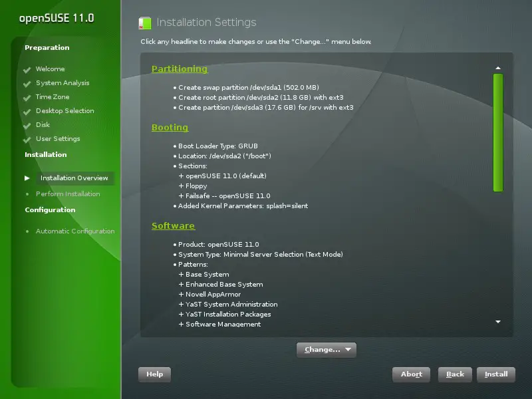Click '+ Failsafe -- openSUSE 11.0' entry
Screen dimensions: 532x399
coord(225,196)
